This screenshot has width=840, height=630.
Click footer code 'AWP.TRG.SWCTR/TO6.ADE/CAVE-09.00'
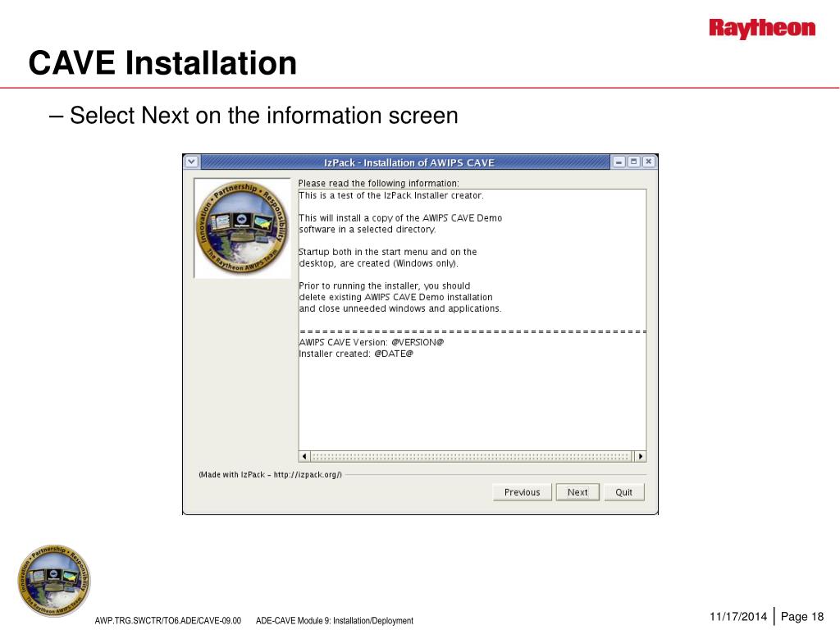pos(167,620)
